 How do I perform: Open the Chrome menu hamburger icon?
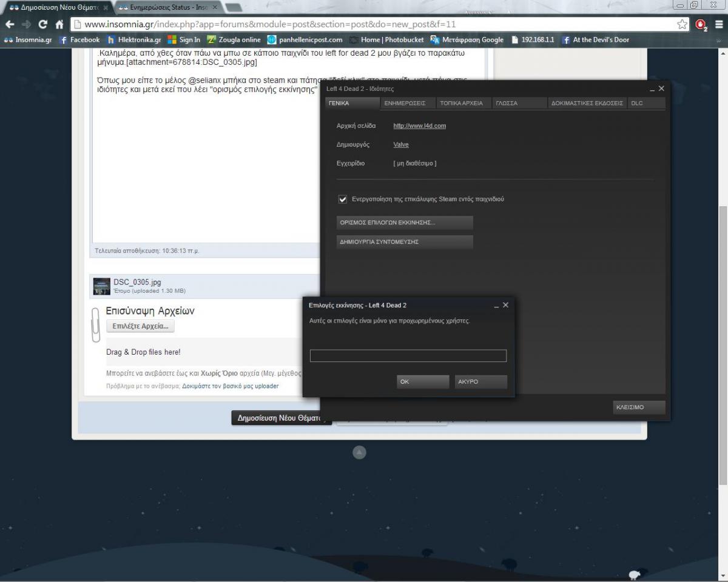[719, 24]
